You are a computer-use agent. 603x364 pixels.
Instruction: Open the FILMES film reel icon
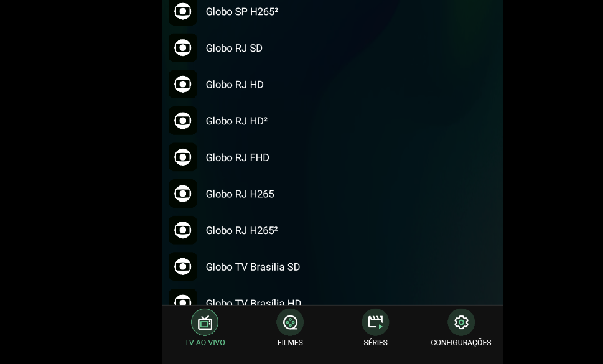point(290,322)
